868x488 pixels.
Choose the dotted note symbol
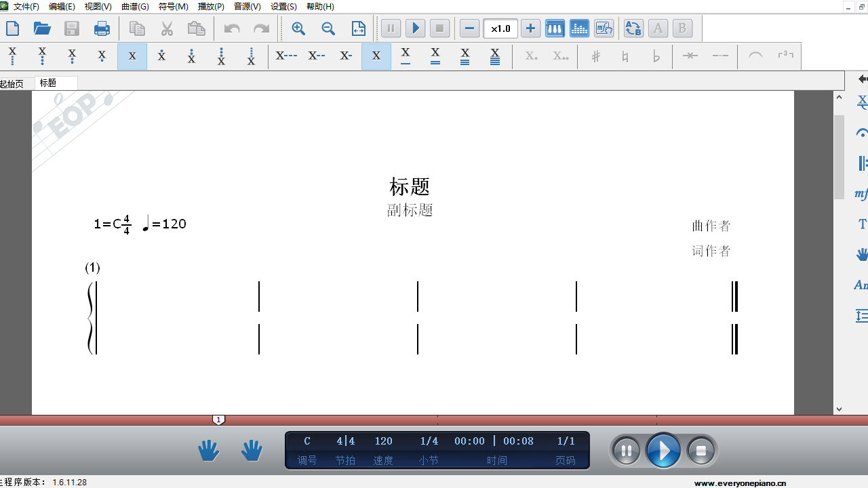click(x=530, y=56)
